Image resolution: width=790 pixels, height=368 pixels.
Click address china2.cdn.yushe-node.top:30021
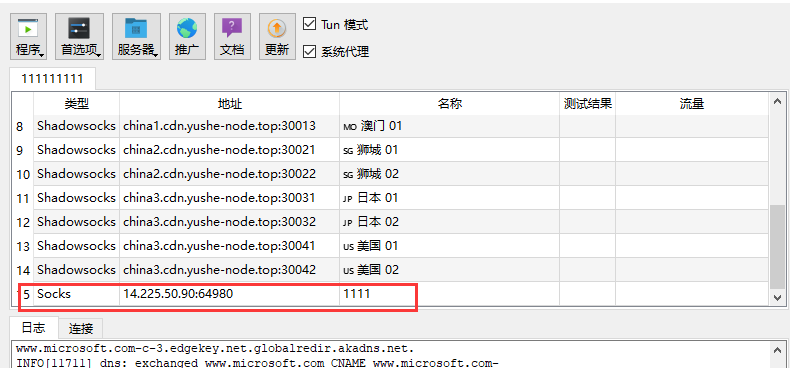(220, 150)
